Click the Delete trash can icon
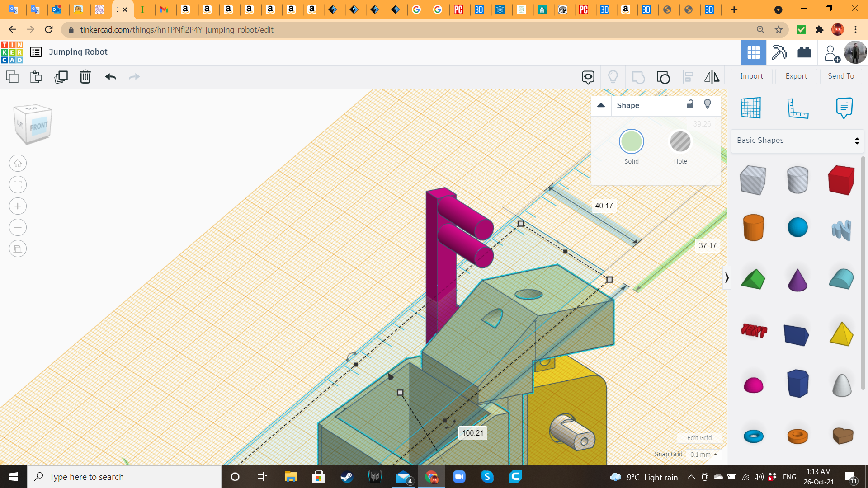 click(x=85, y=77)
